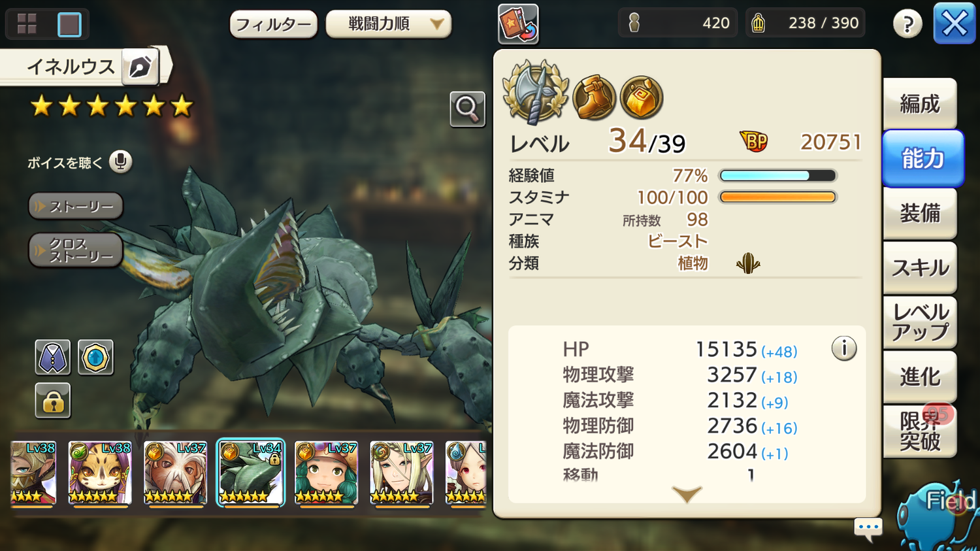Open the クロスストーリー button

(x=76, y=250)
